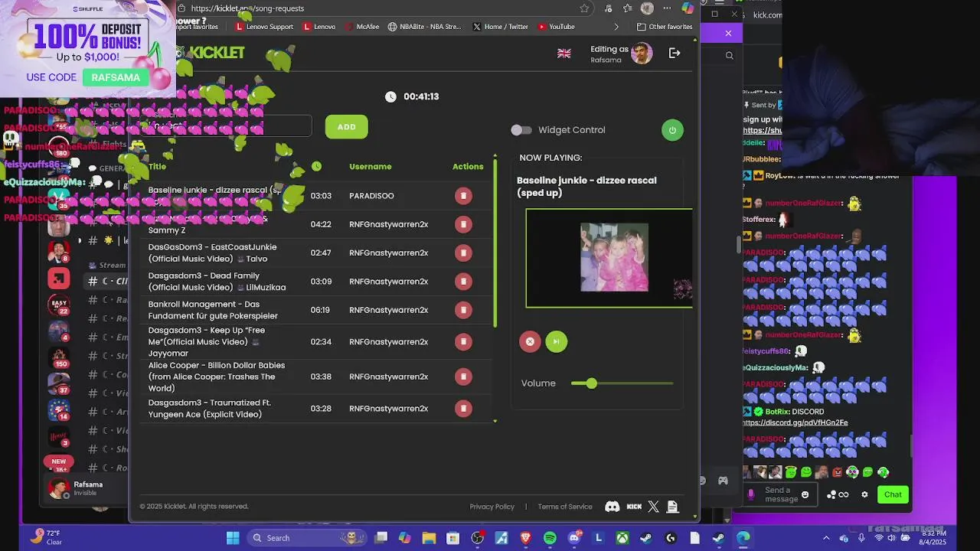Screen dimensions: 980x551
Task: Remove DasGasDom3 EastCoastJunkie from queue
Action: pos(463,253)
